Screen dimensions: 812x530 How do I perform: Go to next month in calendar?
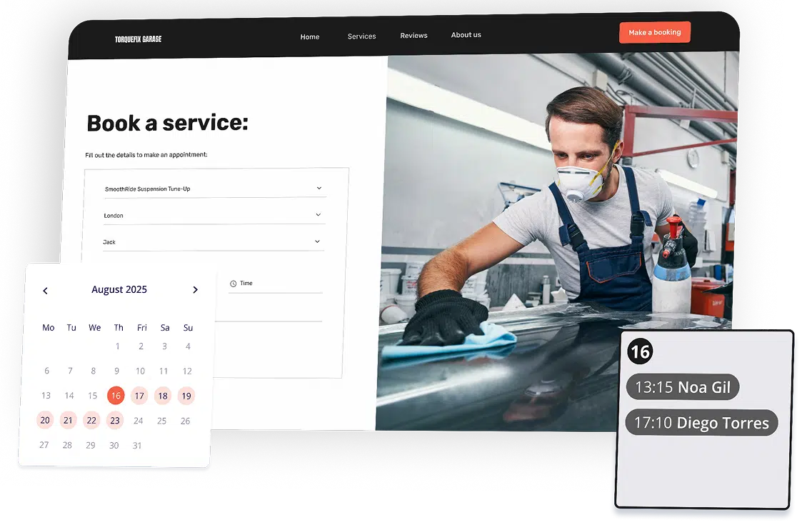pyautogui.click(x=195, y=289)
